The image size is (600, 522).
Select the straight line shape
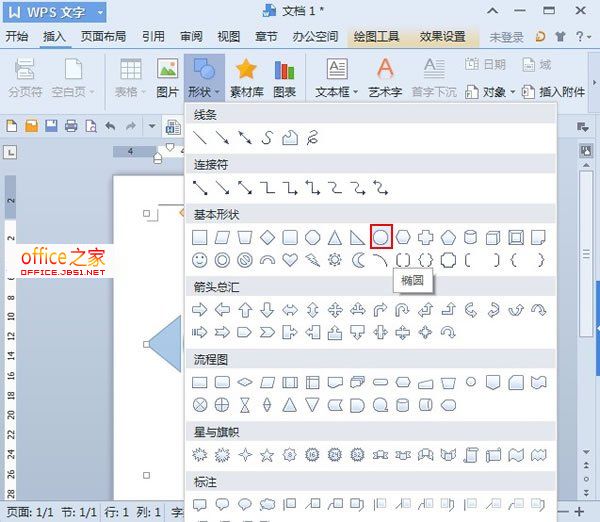click(x=200, y=138)
